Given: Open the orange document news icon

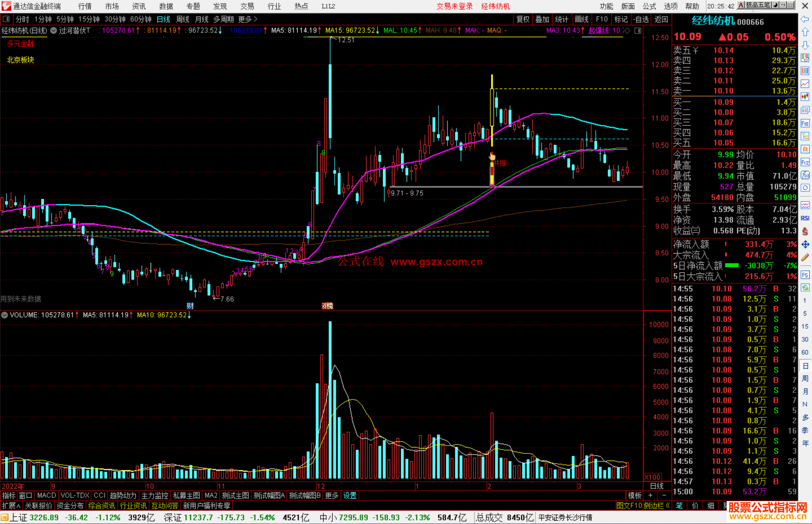Looking at the screenshot, I should (805, 149).
